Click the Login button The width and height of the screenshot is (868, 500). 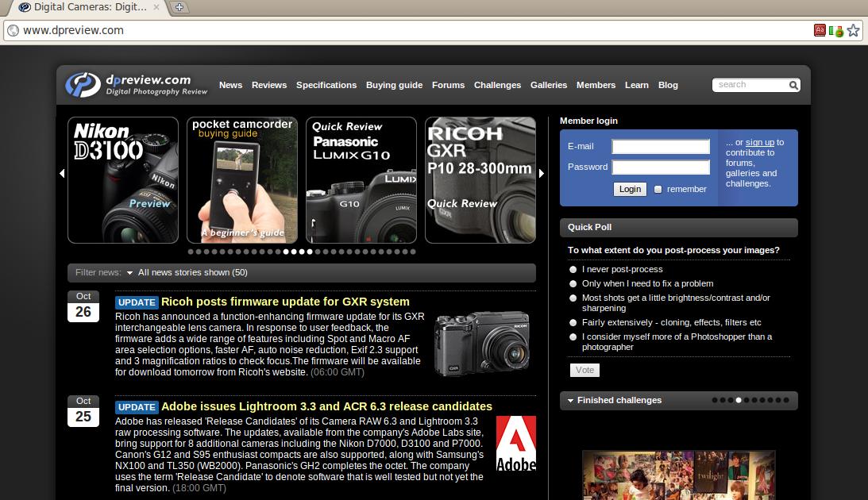pos(630,189)
